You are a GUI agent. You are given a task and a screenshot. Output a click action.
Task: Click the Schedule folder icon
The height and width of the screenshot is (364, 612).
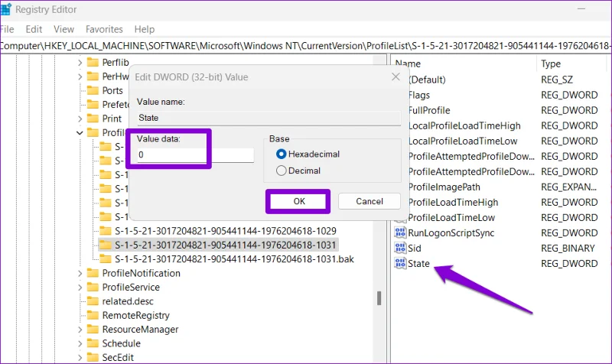pos(93,343)
